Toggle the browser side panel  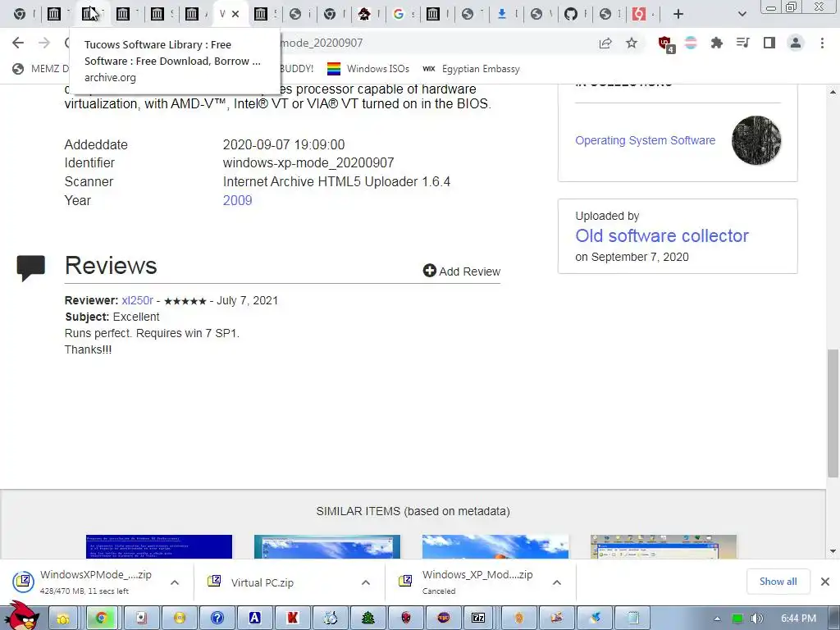pos(769,43)
